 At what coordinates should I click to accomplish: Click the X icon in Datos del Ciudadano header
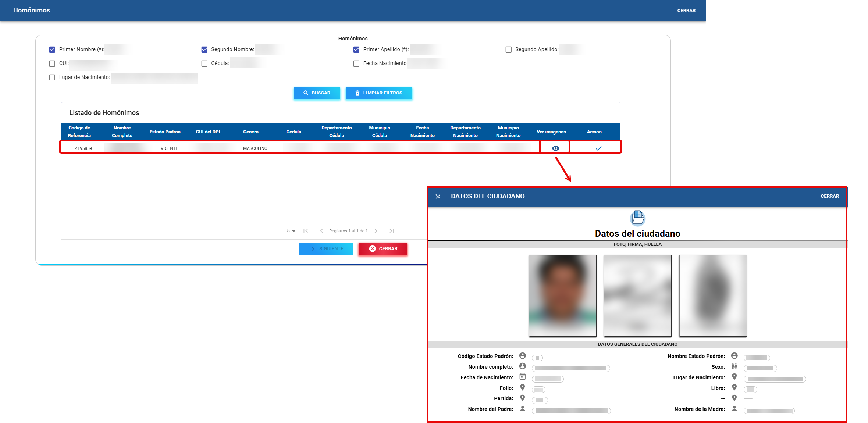coord(438,196)
